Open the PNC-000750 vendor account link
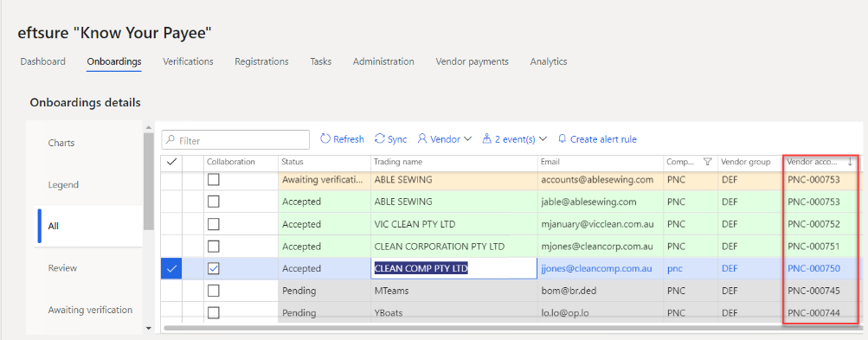The image size is (868, 340). tap(813, 268)
